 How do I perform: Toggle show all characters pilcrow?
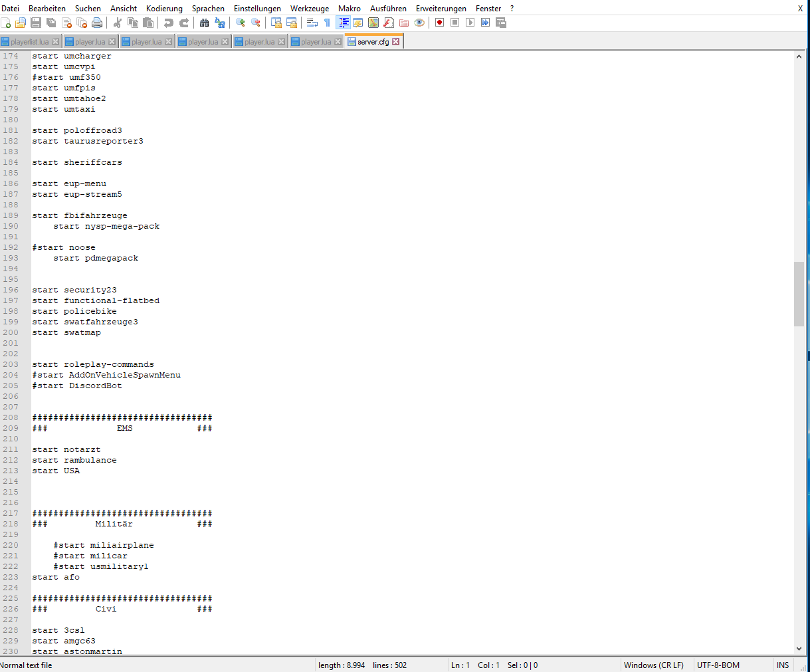327,23
